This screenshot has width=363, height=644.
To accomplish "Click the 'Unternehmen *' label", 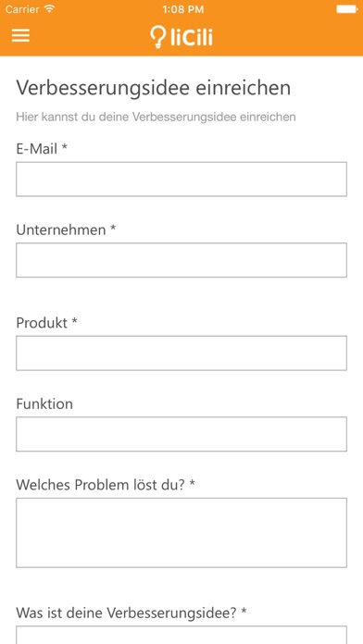I will coord(66,230).
